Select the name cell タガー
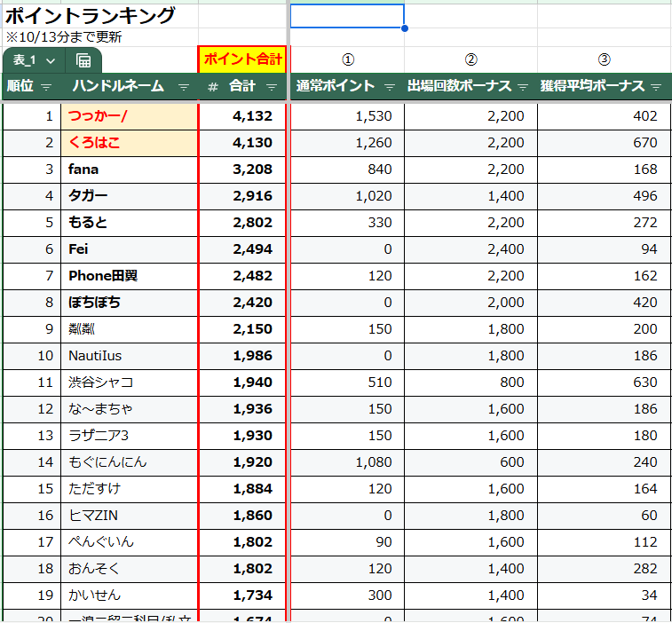This screenshot has width=672, height=623. tap(130, 196)
